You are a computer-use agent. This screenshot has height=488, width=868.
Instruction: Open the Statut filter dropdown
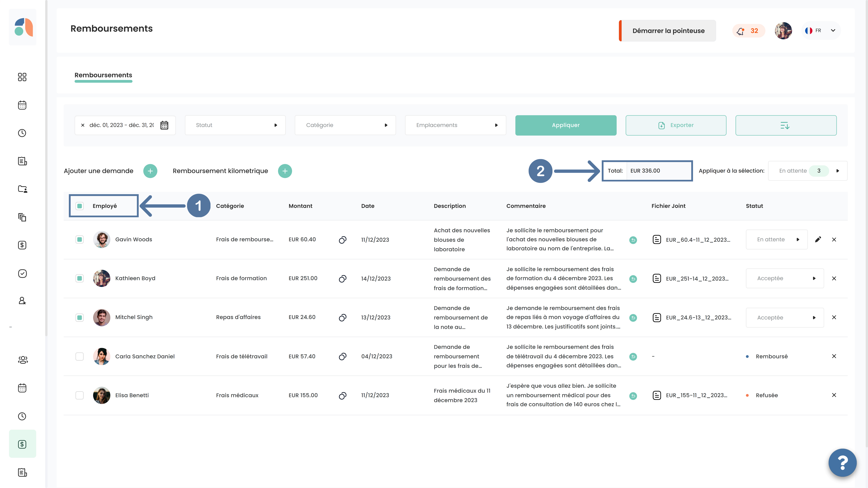(x=235, y=125)
